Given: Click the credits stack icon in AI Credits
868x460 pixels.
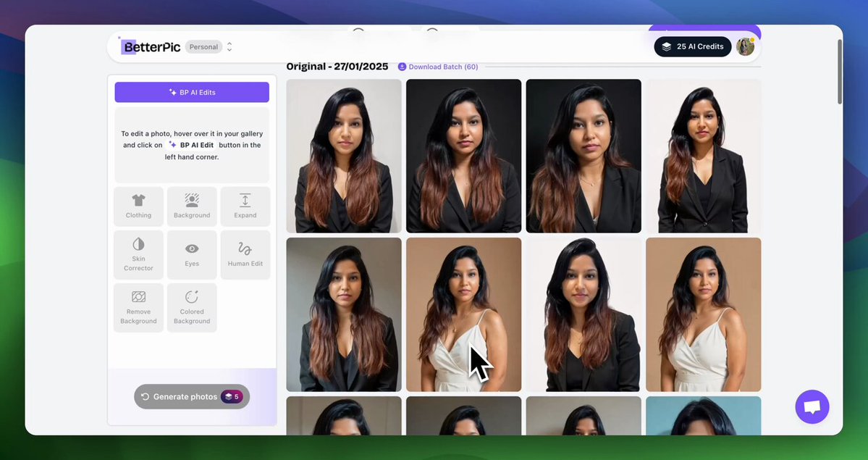Looking at the screenshot, I should click(x=667, y=47).
